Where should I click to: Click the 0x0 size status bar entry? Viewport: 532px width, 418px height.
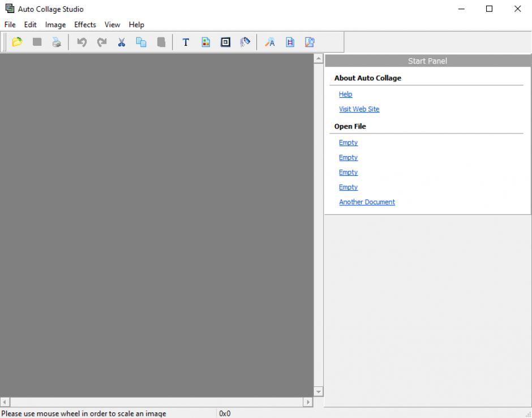click(225, 413)
